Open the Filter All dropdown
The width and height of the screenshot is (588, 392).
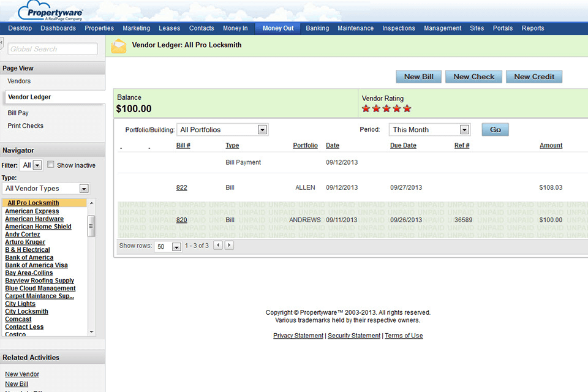31,165
